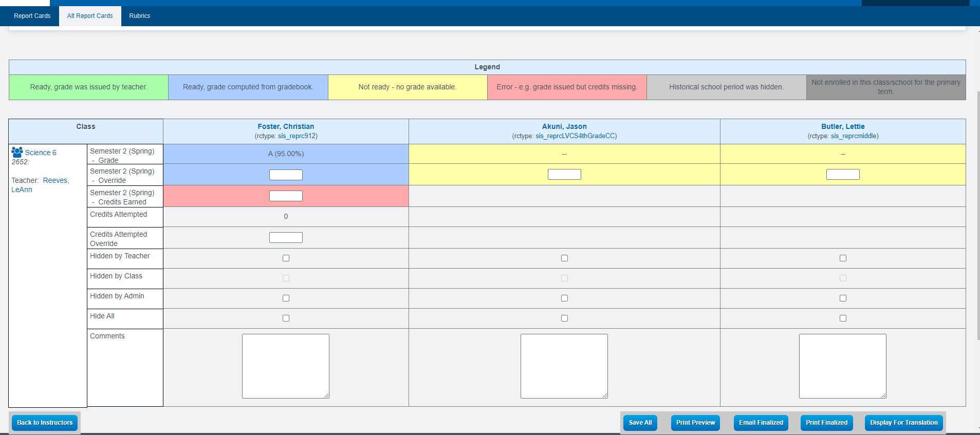Check Hidden by Teacher for Butler, Lettie
Viewport: 980px width, 435px height.
pyautogui.click(x=843, y=258)
